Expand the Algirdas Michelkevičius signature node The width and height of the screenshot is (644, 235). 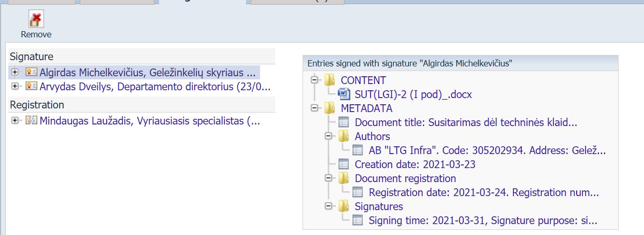pyautogui.click(x=15, y=72)
